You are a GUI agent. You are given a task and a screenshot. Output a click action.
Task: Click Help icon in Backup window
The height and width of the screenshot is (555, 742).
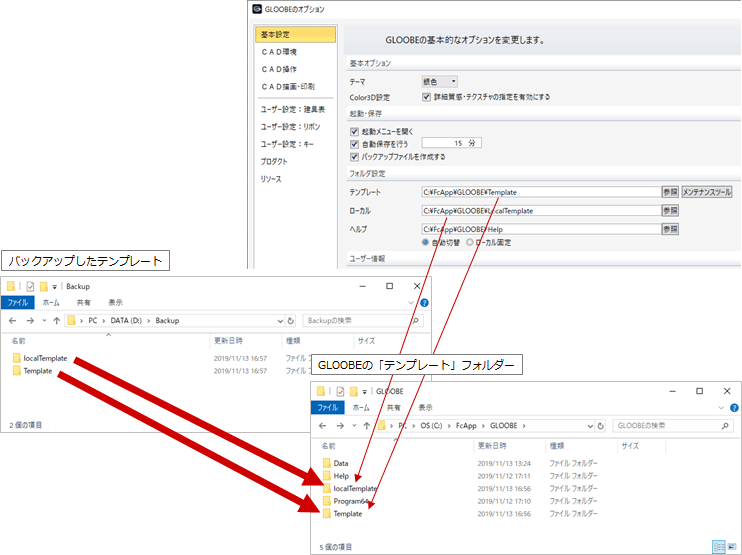424,303
